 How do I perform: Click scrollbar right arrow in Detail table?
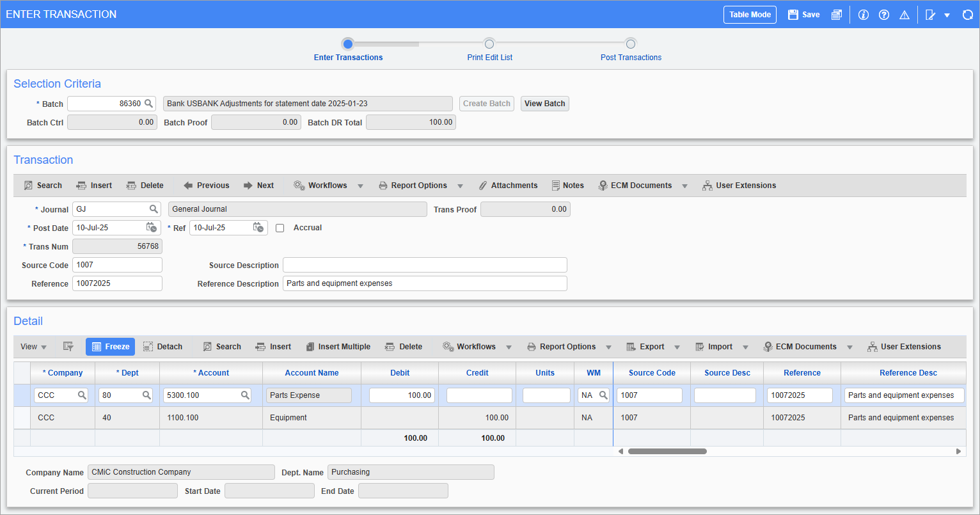[959, 451]
